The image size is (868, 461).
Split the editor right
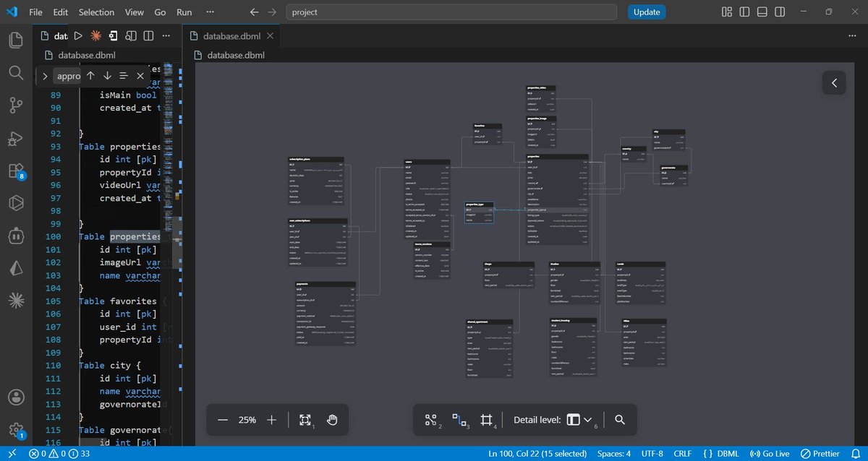coord(148,35)
